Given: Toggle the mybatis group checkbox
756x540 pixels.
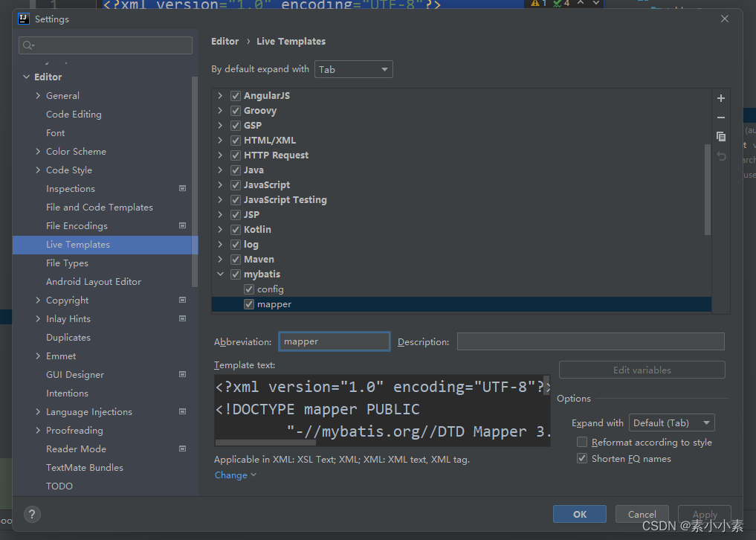Looking at the screenshot, I should pos(236,274).
